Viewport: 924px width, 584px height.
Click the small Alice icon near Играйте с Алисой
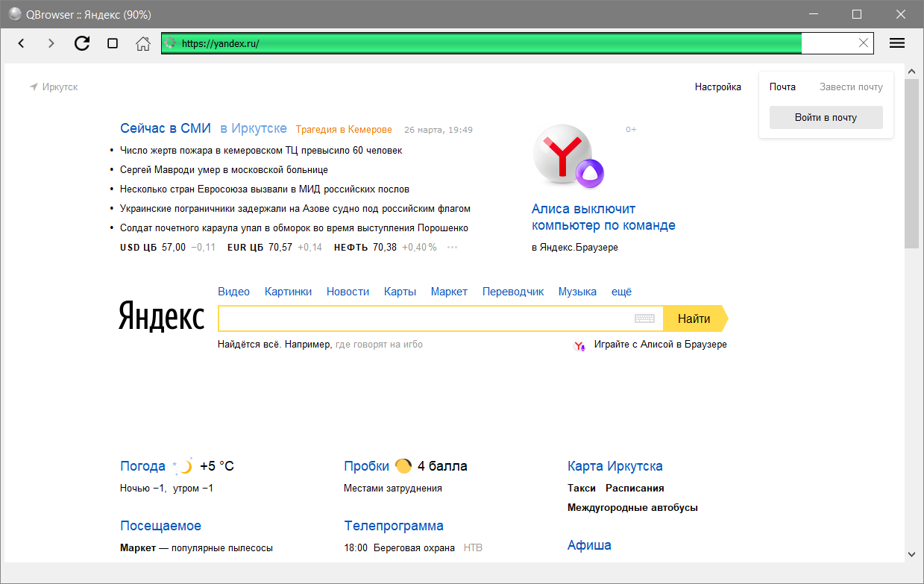(579, 345)
